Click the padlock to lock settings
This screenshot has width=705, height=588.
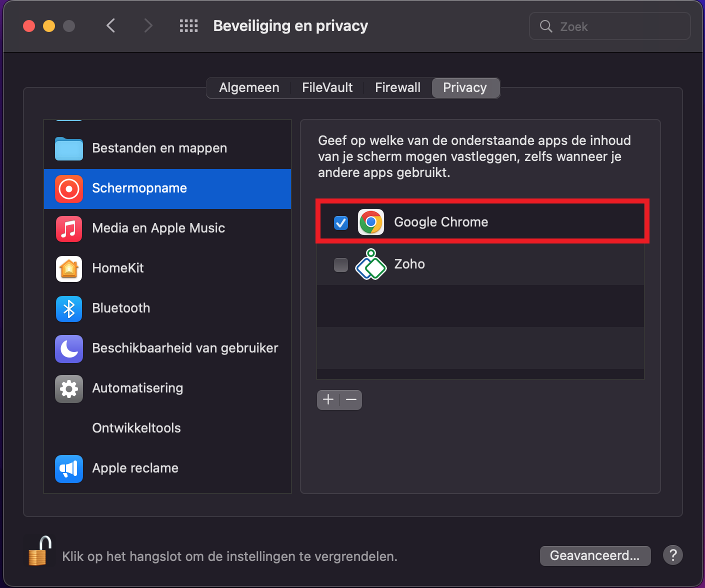(40, 550)
